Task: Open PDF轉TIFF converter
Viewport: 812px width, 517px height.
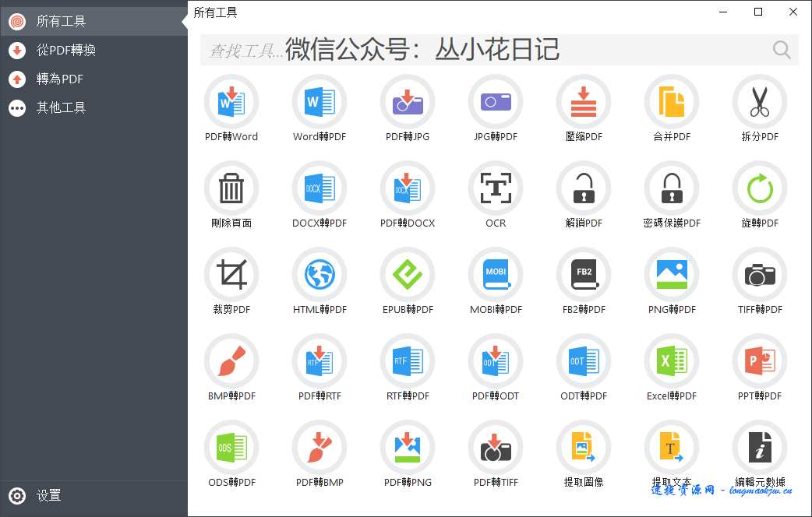Action: (496, 448)
